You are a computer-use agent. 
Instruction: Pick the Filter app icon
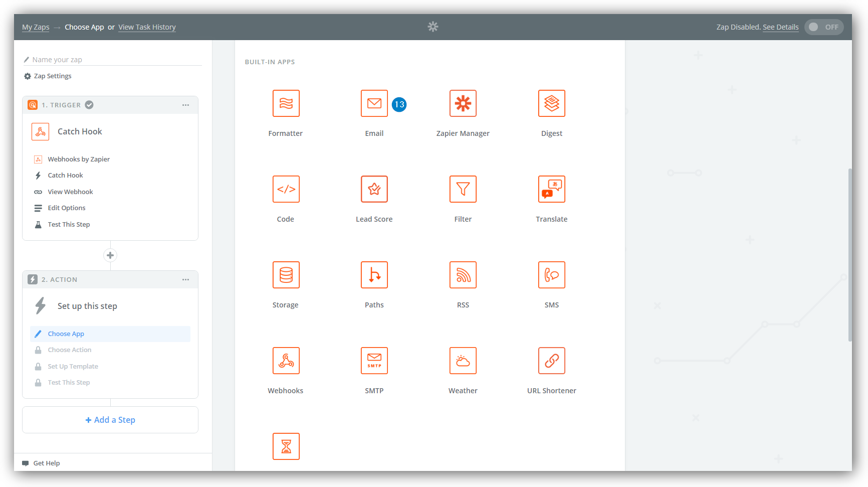coord(463,189)
